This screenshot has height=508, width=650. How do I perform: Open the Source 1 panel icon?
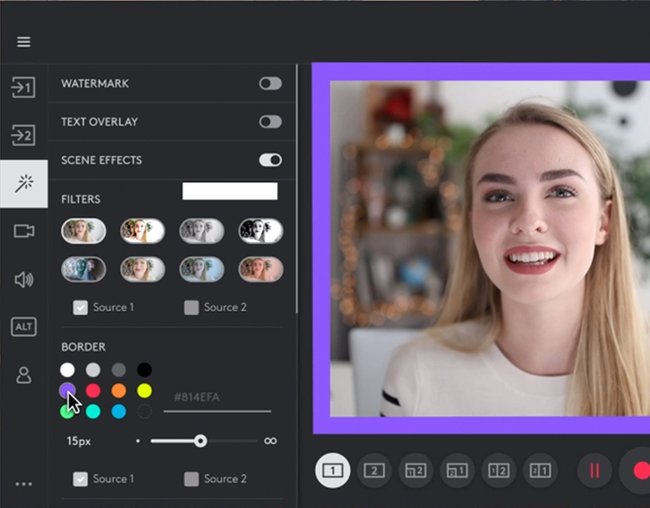point(23,87)
